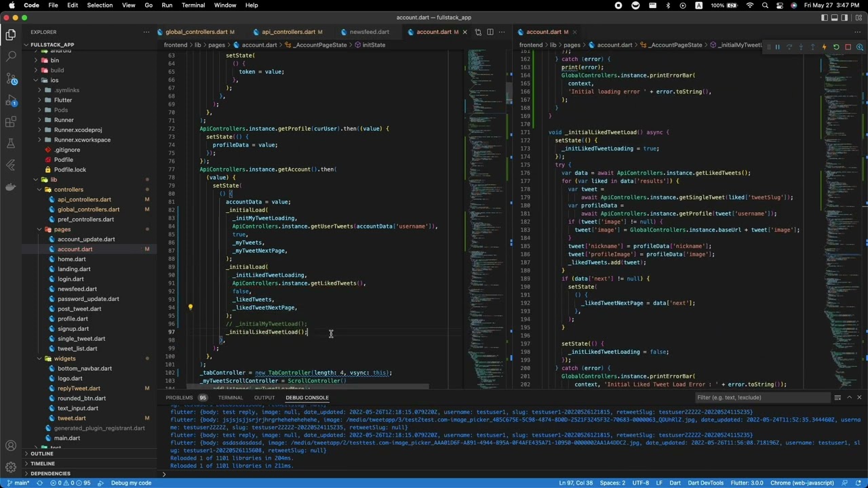The width and height of the screenshot is (868, 488).
Task: Maximize the bottom panel size
Action: (x=849, y=398)
